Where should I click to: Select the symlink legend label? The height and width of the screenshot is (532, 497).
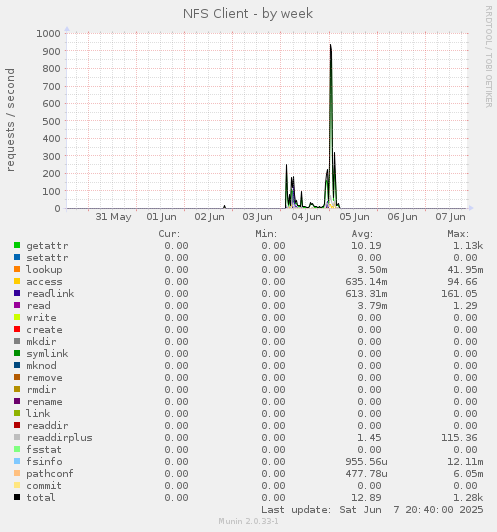[47, 354]
